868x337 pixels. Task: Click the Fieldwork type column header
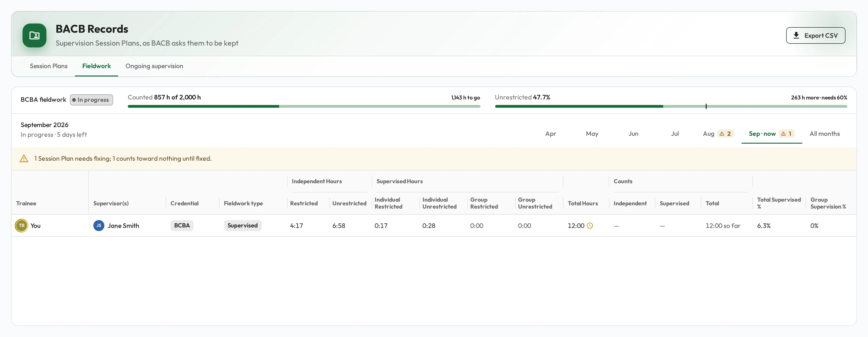[x=243, y=203]
